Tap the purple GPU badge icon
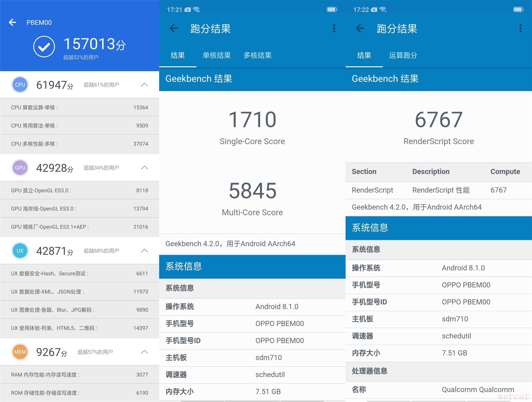The image size is (532, 402). point(20,168)
